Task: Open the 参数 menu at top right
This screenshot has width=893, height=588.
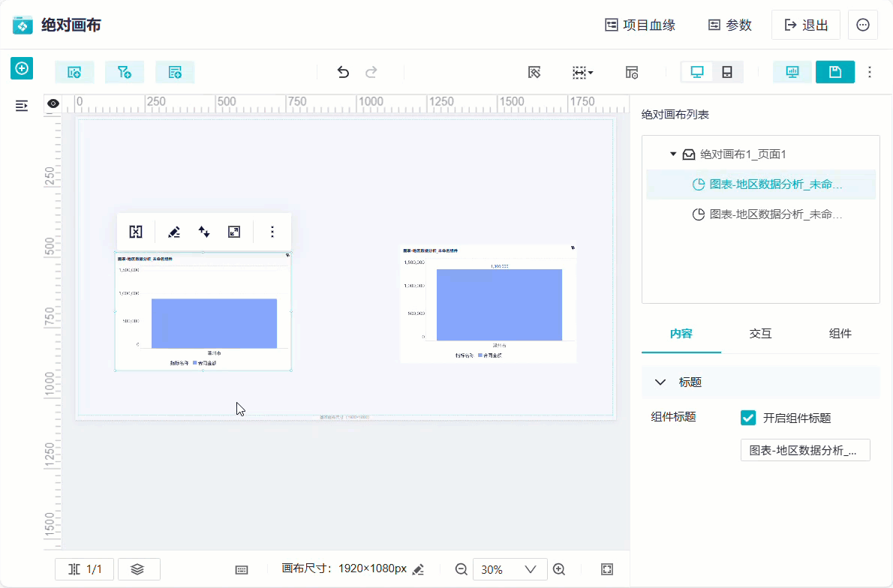Action: click(x=729, y=25)
